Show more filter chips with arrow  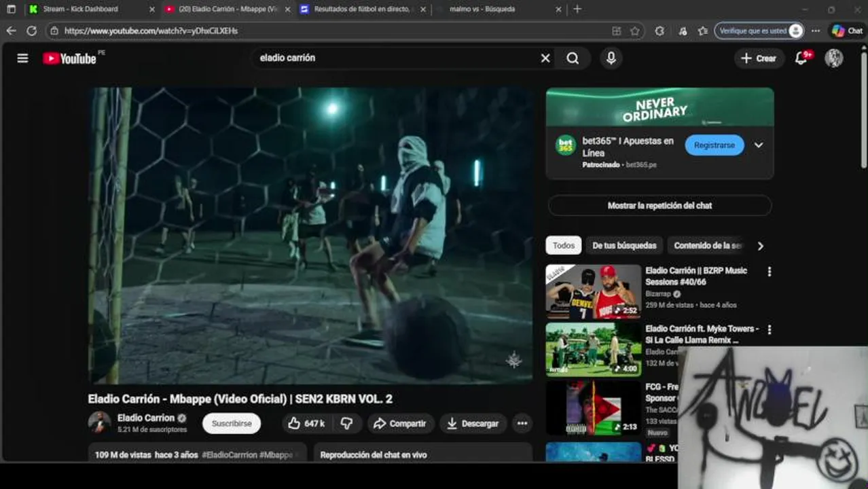[x=760, y=246]
